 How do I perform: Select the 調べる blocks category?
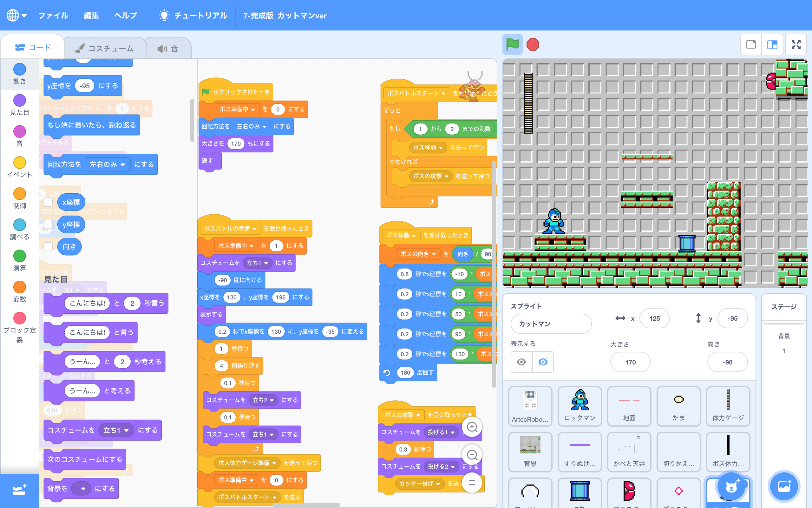[19, 230]
